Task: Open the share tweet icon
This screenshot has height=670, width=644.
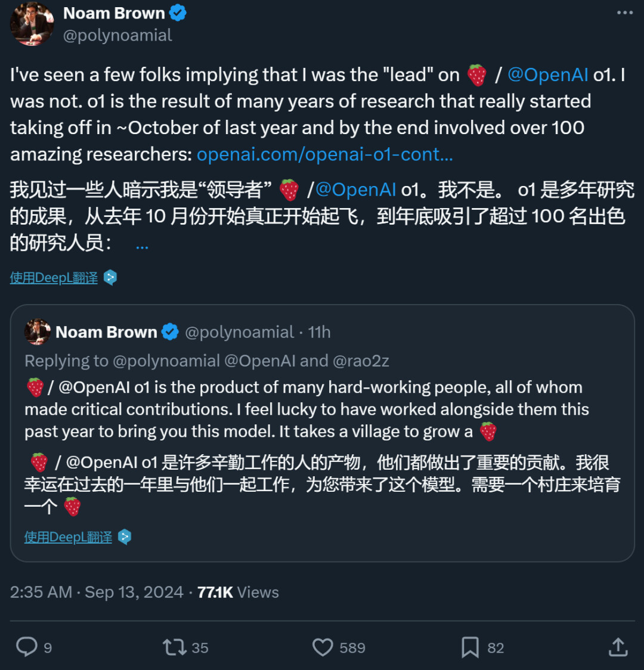Action: point(618,647)
